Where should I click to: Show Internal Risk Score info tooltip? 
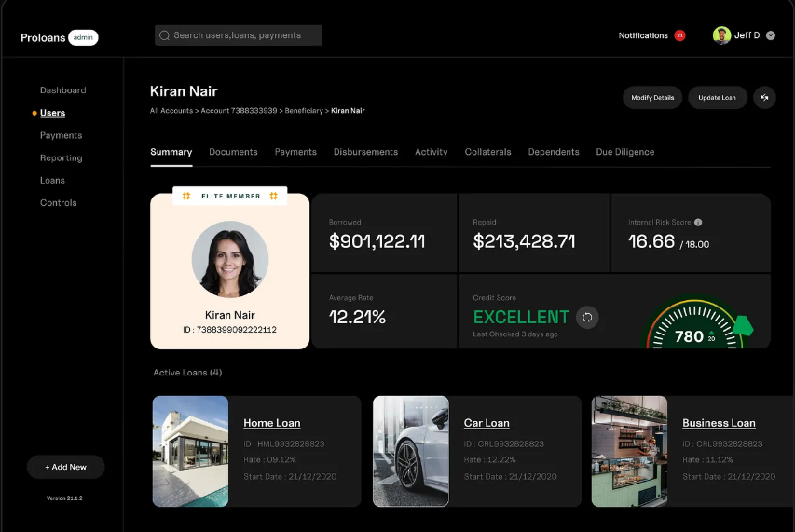tap(698, 223)
